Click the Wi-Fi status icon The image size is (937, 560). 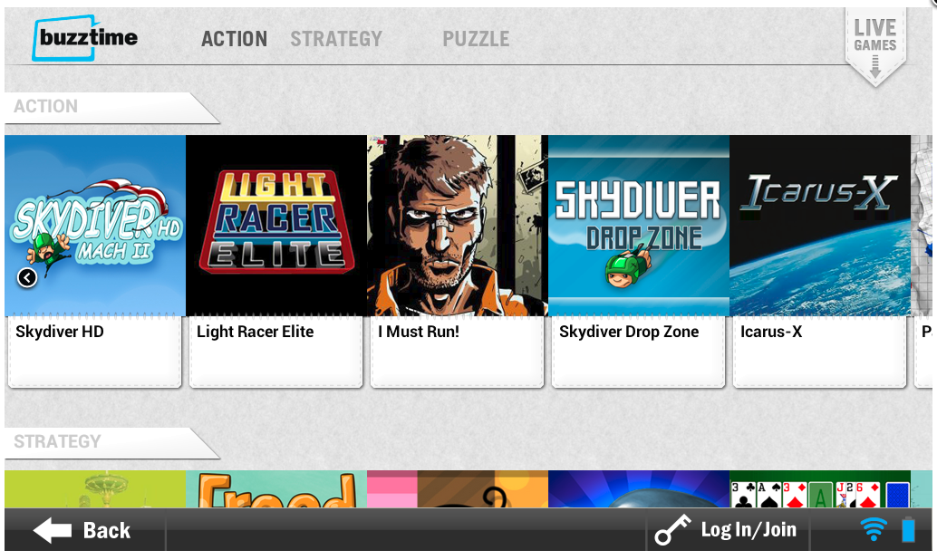coord(873,529)
